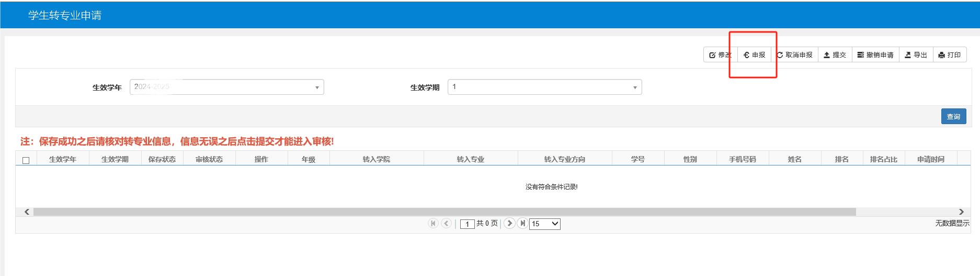Viewport: 980px width, 276px height.
Task: Click the 撤销申请 withdraw application button
Action: [x=875, y=55]
